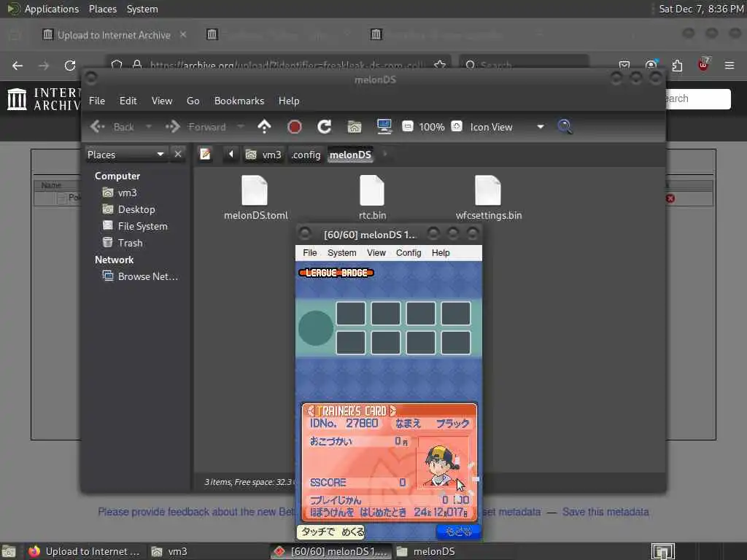Click the show desktop icon in taskbar
Screen dimensions: 747x560
click(x=8, y=551)
